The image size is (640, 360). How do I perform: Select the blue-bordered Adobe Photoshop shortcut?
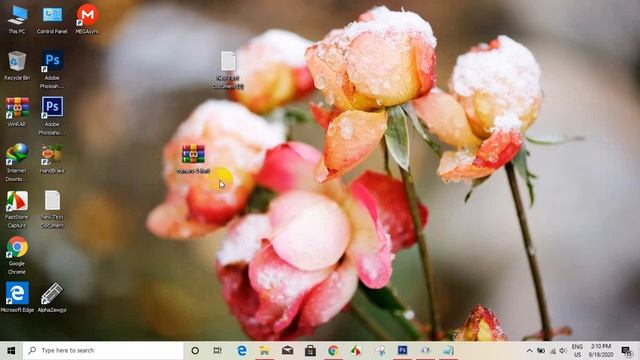tap(52, 116)
